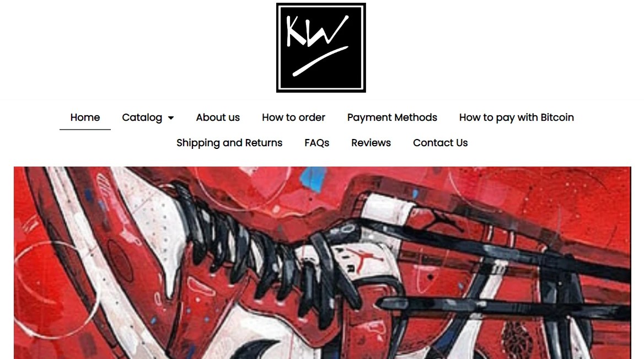Viewport: 644px width, 359px height.
Task: Open the How to order page
Action: point(293,117)
